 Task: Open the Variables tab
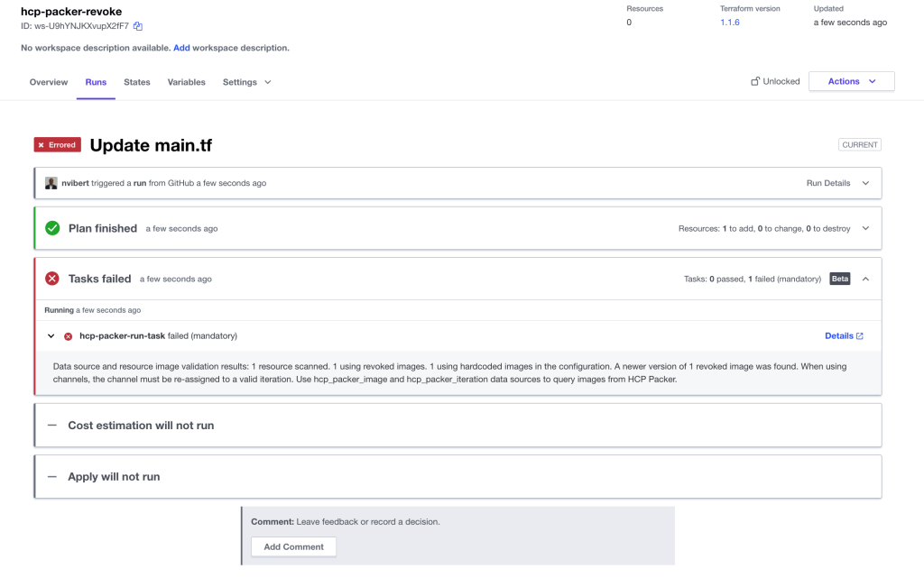[186, 82]
